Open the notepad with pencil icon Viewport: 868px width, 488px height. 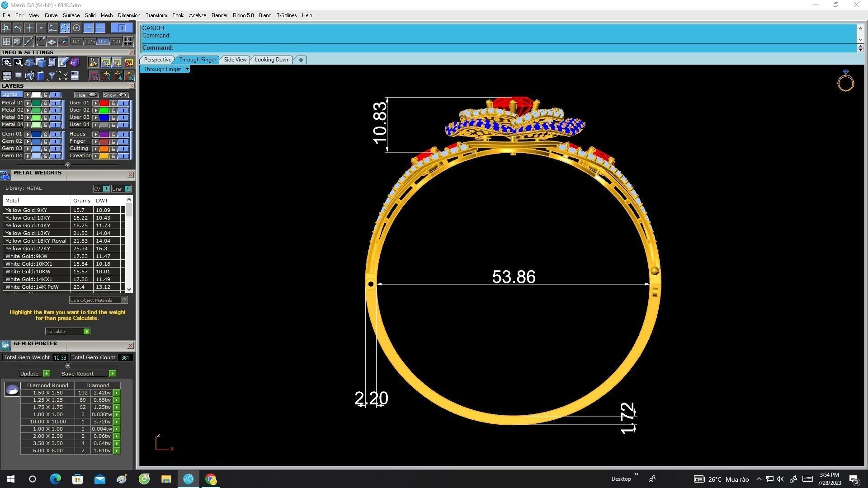pyautogui.click(x=63, y=62)
